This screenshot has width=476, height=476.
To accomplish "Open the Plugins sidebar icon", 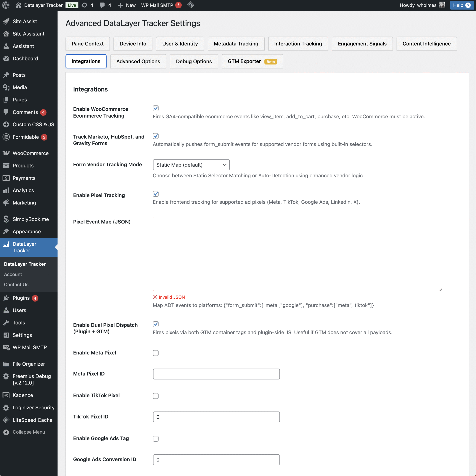I will click(6, 298).
